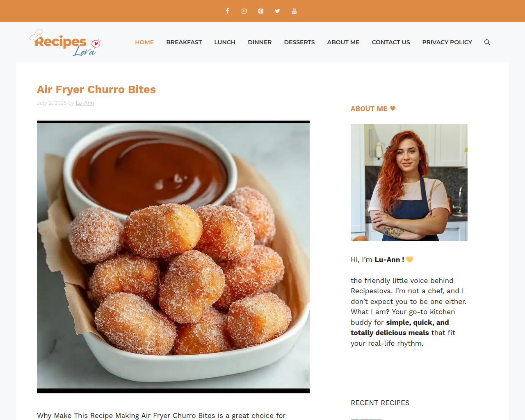Image resolution: width=525 pixels, height=420 pixels.
Task: Open the Instagram social icon
Action: (x=244, y=11)
